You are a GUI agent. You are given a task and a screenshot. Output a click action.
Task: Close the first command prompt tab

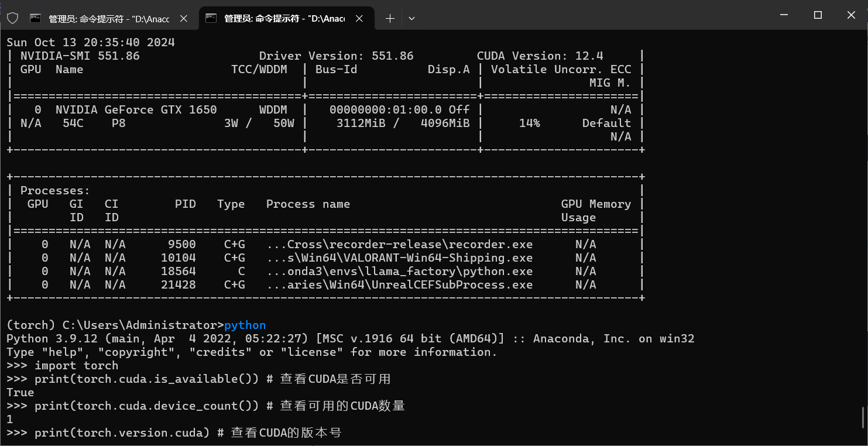pos(183,19)
